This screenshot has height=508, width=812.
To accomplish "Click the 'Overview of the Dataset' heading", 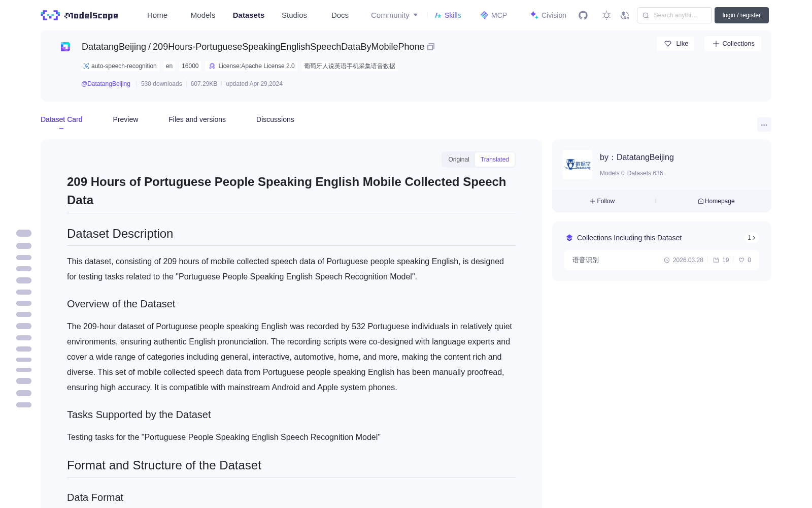I will 121,304.
